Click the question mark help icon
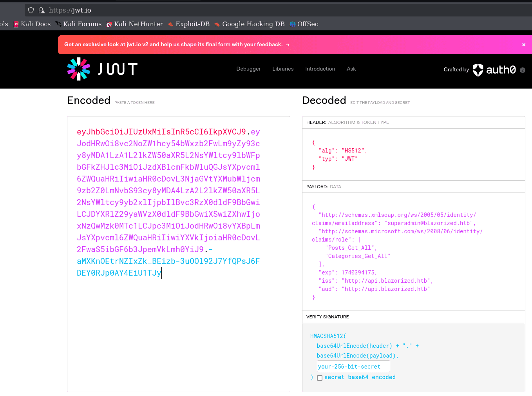Viewport: 532px width, 396px height. pos(523,70)
